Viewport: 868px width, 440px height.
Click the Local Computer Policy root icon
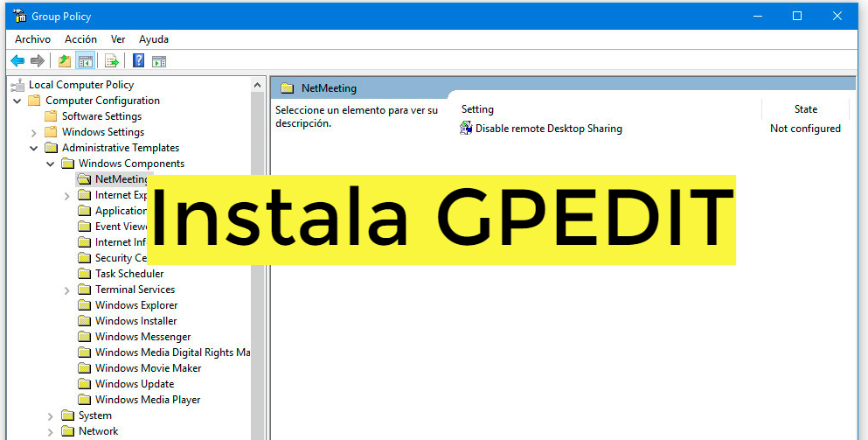(x=18, y=85)
